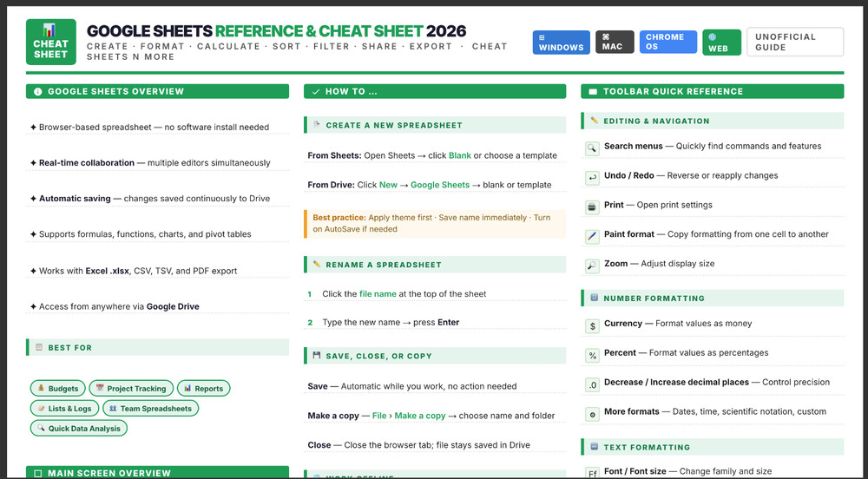Click the Font / Font size Ff icon
Viewport: 868px width, 479px height.
coord(592,473)
